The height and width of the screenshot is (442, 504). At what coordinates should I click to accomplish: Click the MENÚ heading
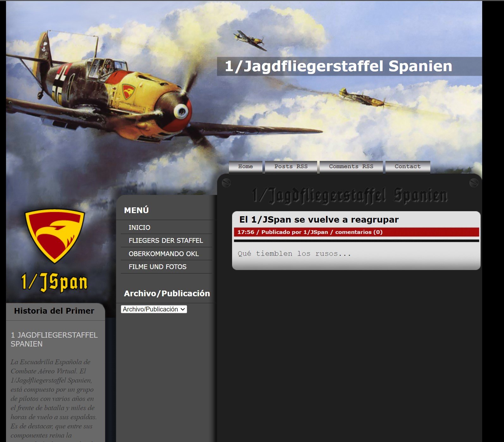coord(136,210)
